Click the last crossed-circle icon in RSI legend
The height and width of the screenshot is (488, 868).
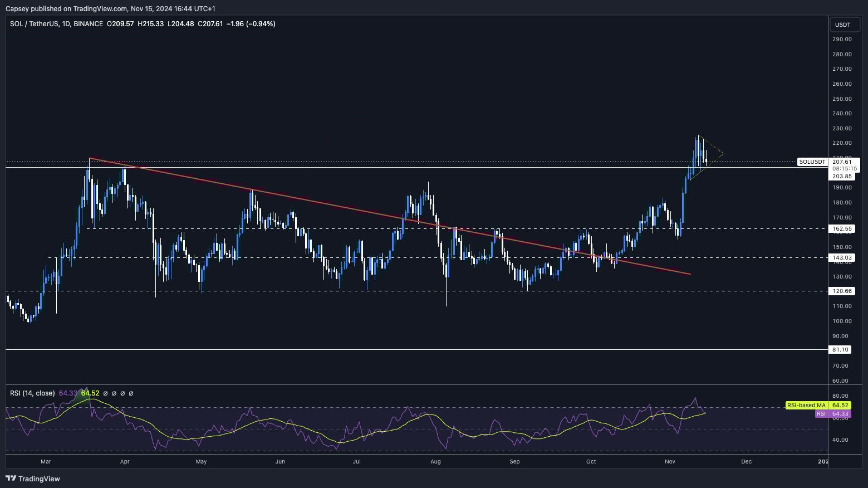(x=131, y=393)
